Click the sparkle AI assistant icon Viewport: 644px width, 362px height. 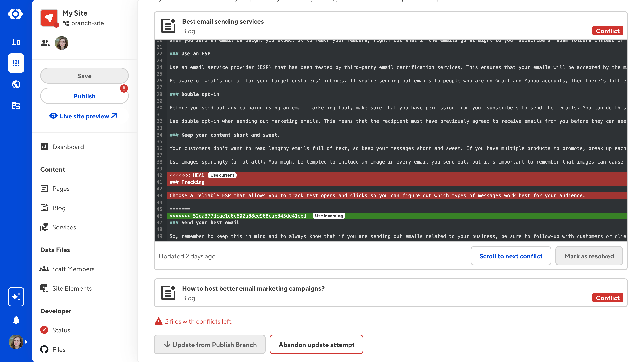(x=16, y=297)
